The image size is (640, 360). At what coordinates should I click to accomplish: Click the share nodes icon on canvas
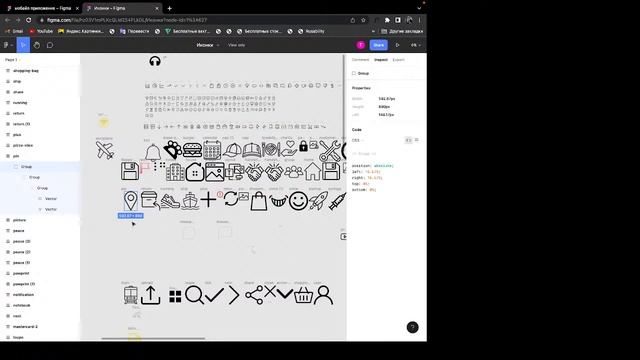(254, 295)
